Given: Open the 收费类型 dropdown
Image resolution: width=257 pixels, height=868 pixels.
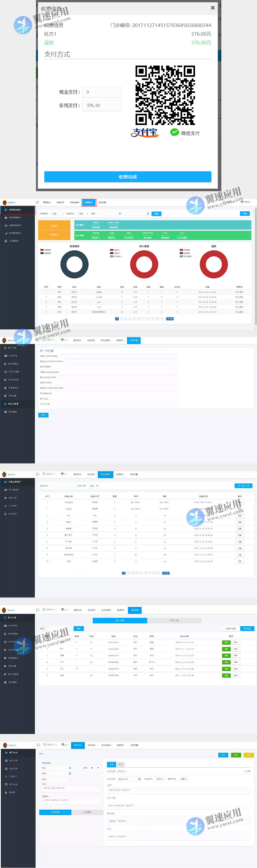Looking at the screenshot, I should pos(58,214).
